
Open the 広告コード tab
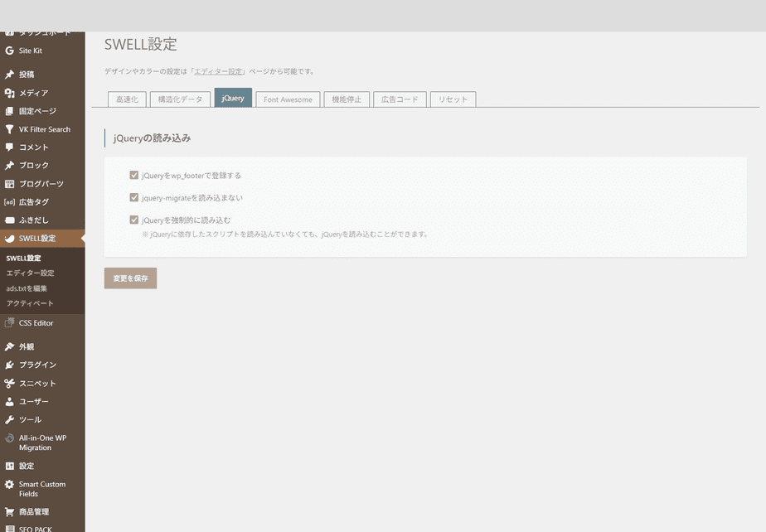400,99
